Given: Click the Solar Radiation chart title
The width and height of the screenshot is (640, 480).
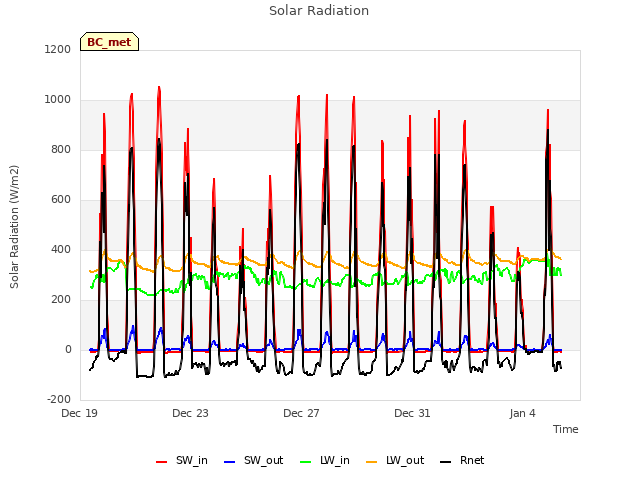Looking at the screenshot, I should coord(319,11).
